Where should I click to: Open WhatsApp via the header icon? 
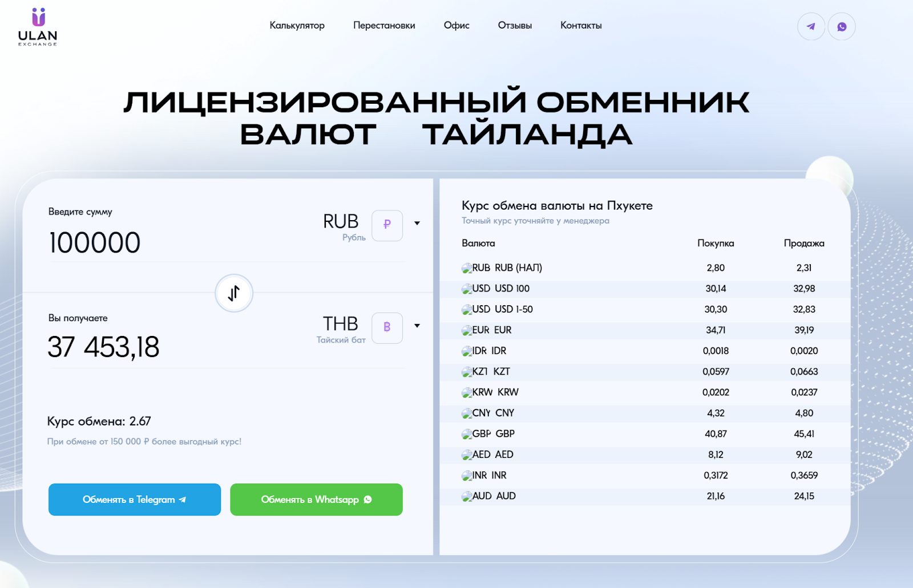click(842, 27)
